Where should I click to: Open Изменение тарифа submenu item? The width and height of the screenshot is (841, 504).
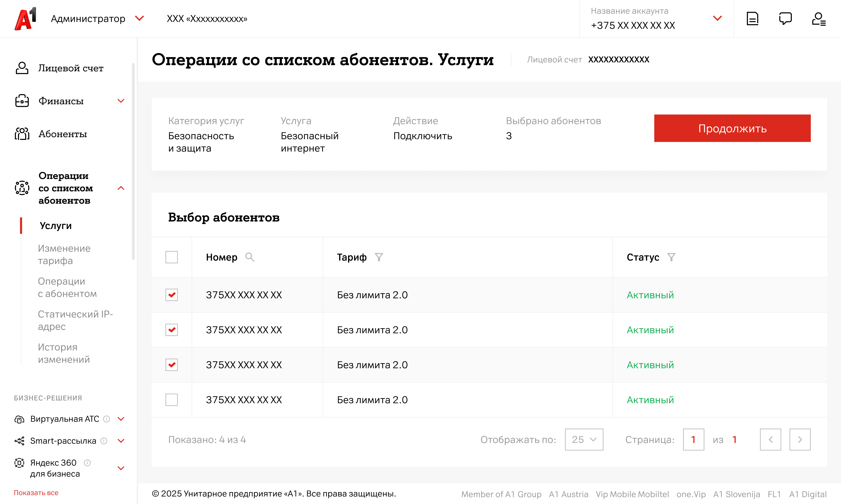tap(64, 254)
